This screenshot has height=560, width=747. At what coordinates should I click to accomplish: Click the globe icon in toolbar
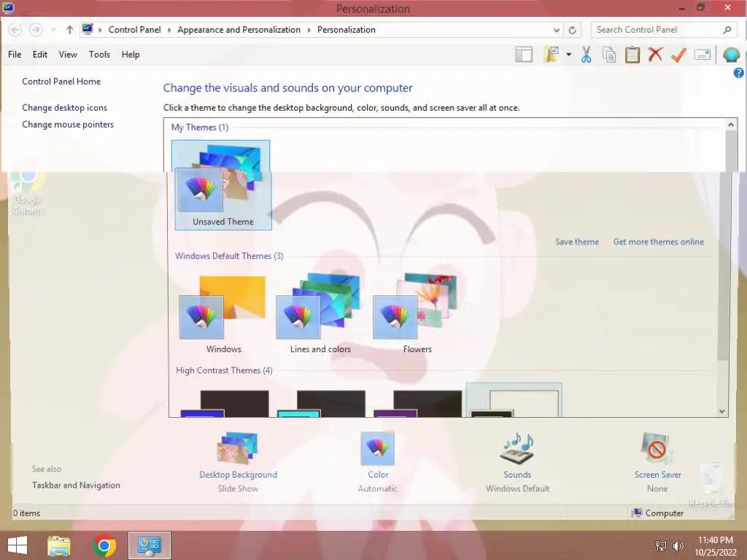[x=731, y=55]
